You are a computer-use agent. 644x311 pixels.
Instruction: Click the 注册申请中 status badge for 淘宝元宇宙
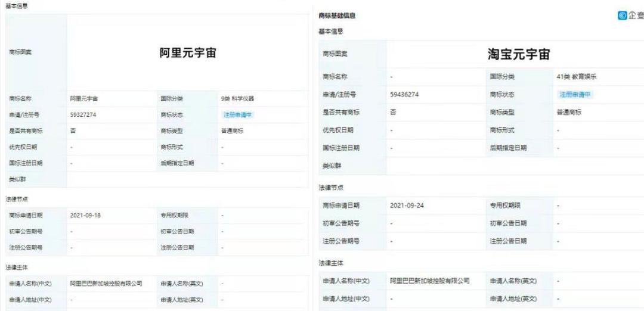tap(574, 94)
